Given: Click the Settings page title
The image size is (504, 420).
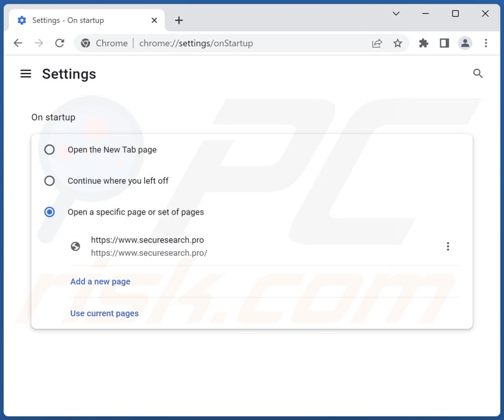Looking at the screenshot, I should click(69, 74).
